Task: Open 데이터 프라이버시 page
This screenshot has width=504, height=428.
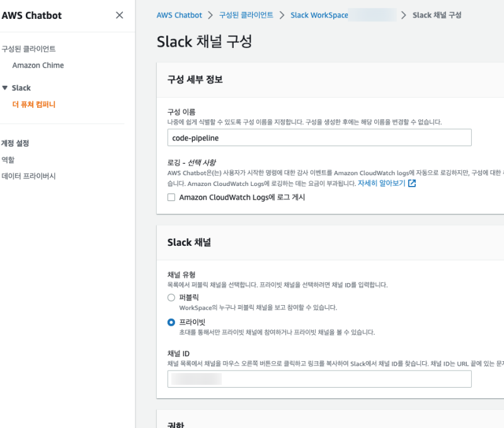Action: tap(28, 176)
